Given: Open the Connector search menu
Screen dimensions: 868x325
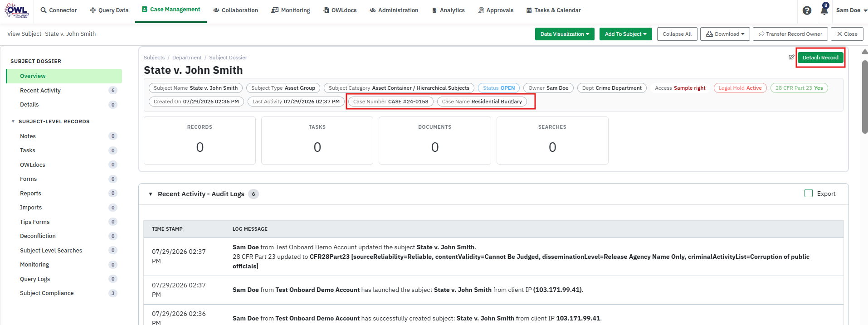Looking at the screenshot, I should 59,10.
